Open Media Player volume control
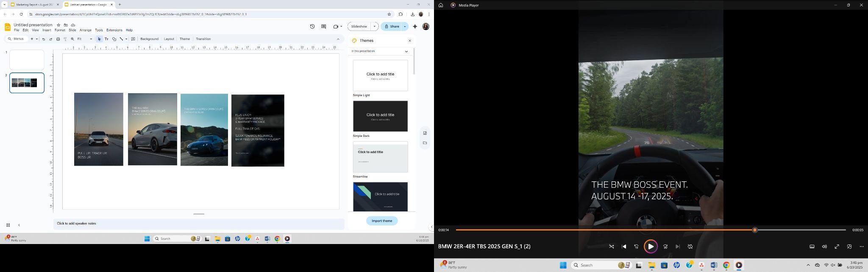This screenshot has width=868, height=272. [x=824, y=247]
